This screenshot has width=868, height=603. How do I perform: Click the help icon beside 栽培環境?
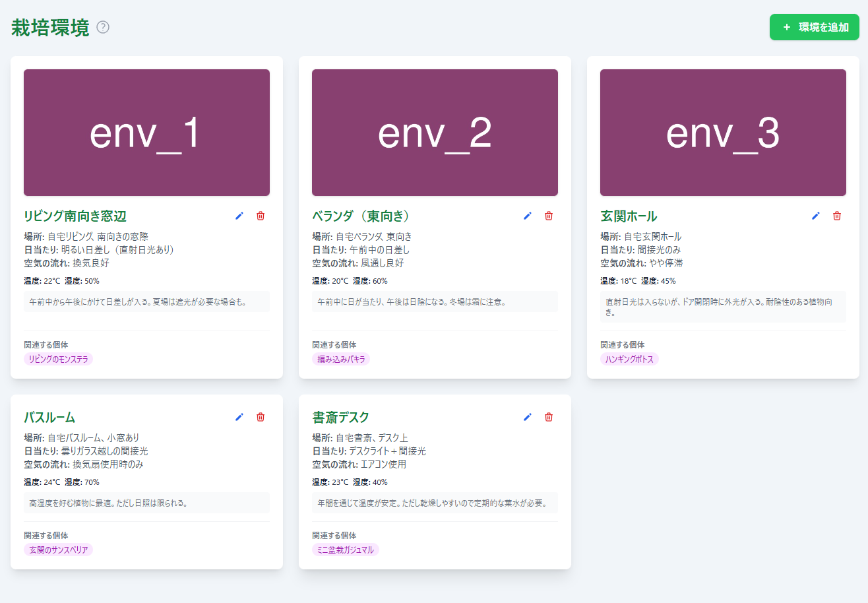point(103,27)
